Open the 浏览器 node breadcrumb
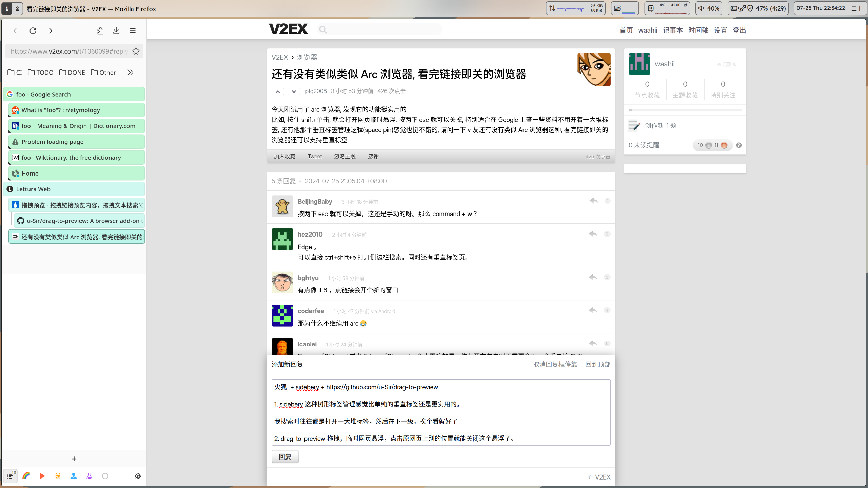 pyautogui.click(x=307, y=57)
